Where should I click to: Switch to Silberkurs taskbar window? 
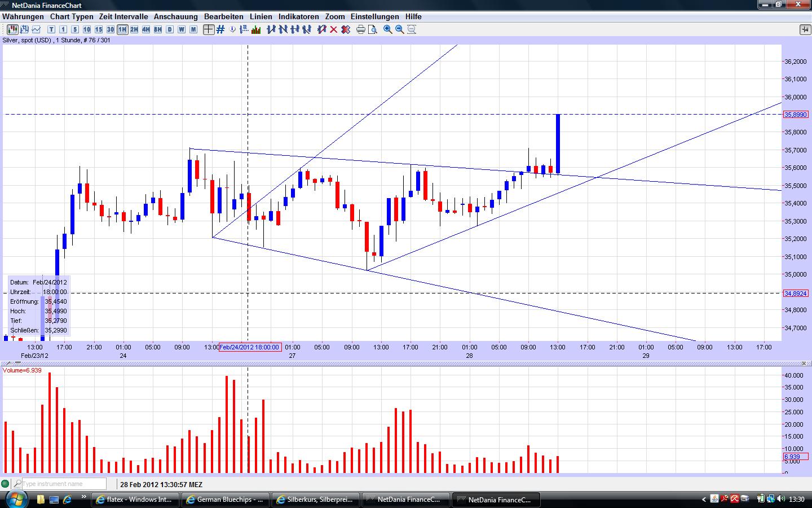(x=316, y=500)
